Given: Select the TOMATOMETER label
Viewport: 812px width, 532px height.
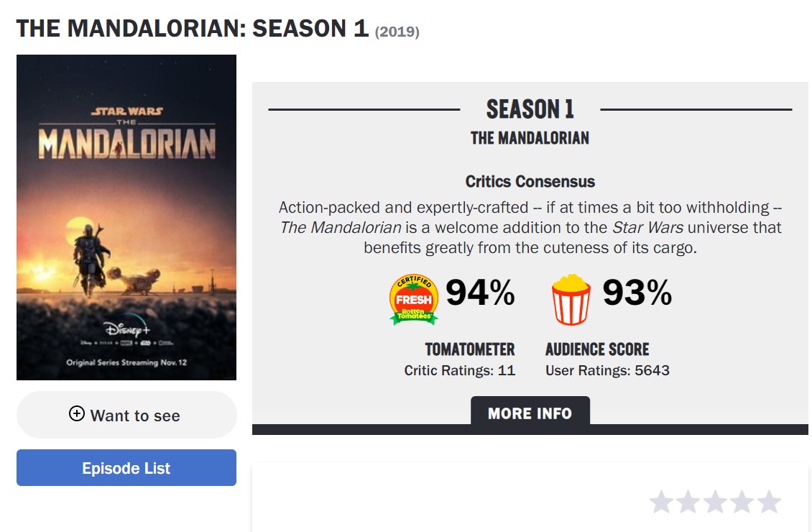Looking at the screenshot, I should click(x=470, y=349).
